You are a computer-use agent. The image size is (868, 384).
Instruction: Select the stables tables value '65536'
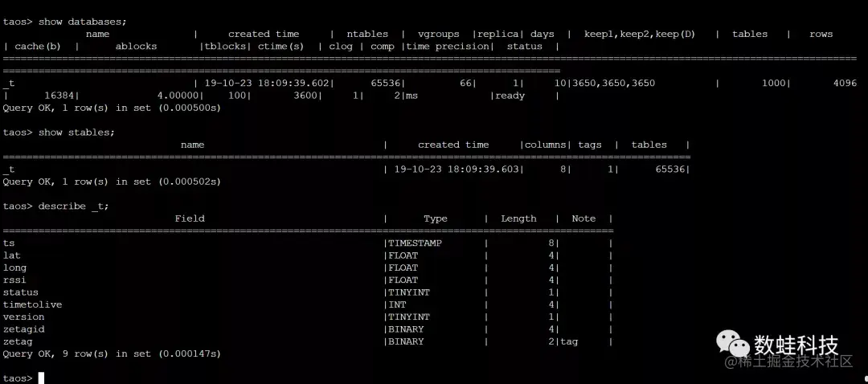[670, 170]
